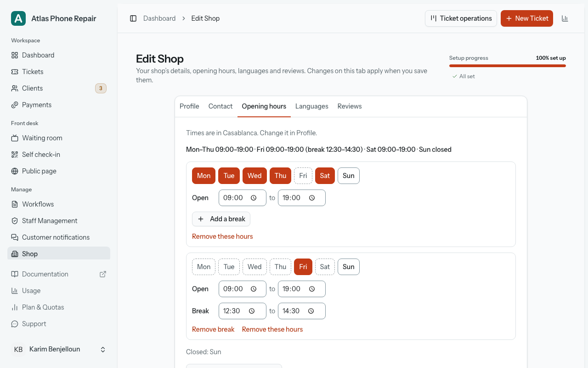Click the New Ticket button
Image resolution: width=588 pixels, height=368 pixels.
[527, 18]
